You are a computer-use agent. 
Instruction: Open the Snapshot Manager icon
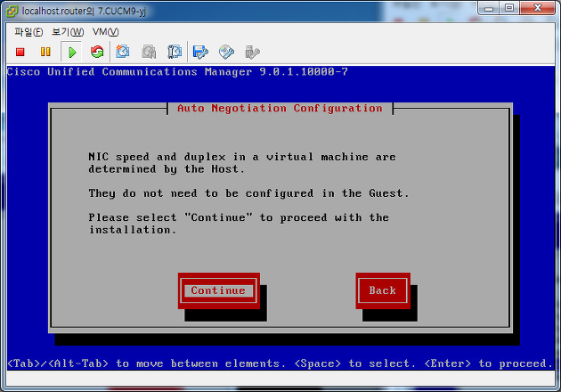pos(175,52)
